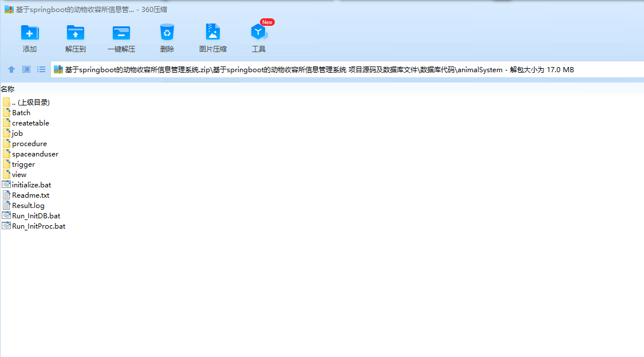Select the parent directory (上级目录) entry
Screen dimensions: 644x357
[x=26, y=103]
